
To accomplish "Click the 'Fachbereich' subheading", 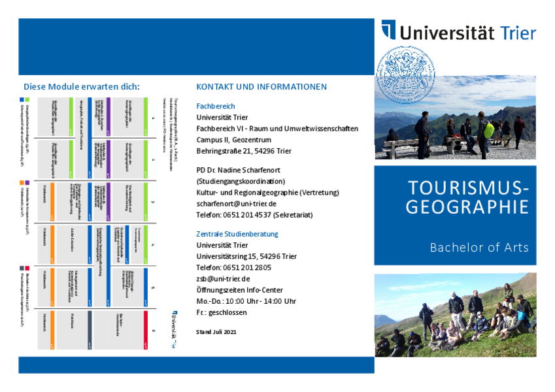I will [x=216, y=106].
